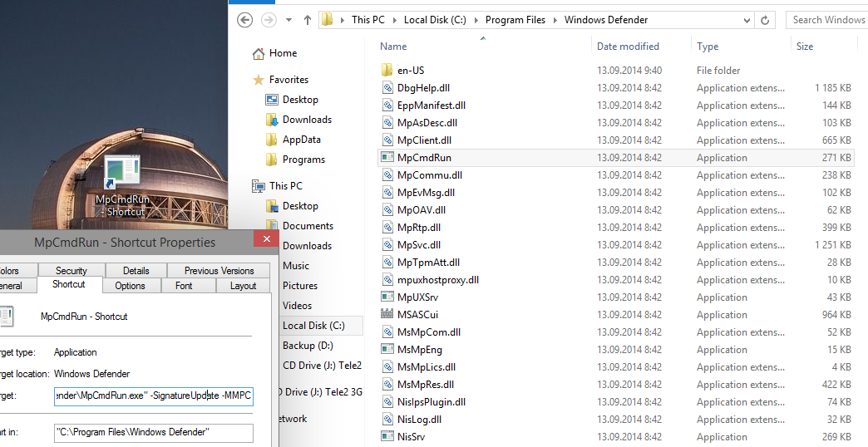Screen dimensions: 868x447
Task: Select MpAsDesc.dll file icon
Action: [x=387, y=122]
